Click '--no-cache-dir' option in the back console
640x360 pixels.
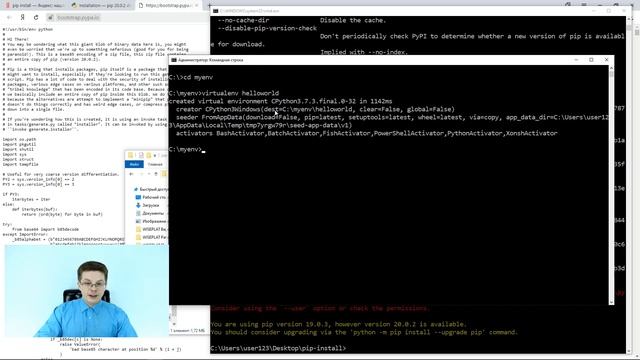[x=243, y=20]
